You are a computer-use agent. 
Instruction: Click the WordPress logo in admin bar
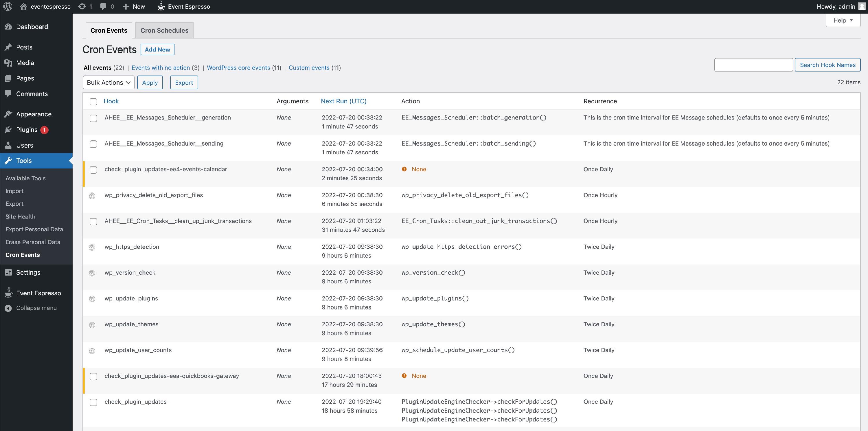click(x=8, y=6)
